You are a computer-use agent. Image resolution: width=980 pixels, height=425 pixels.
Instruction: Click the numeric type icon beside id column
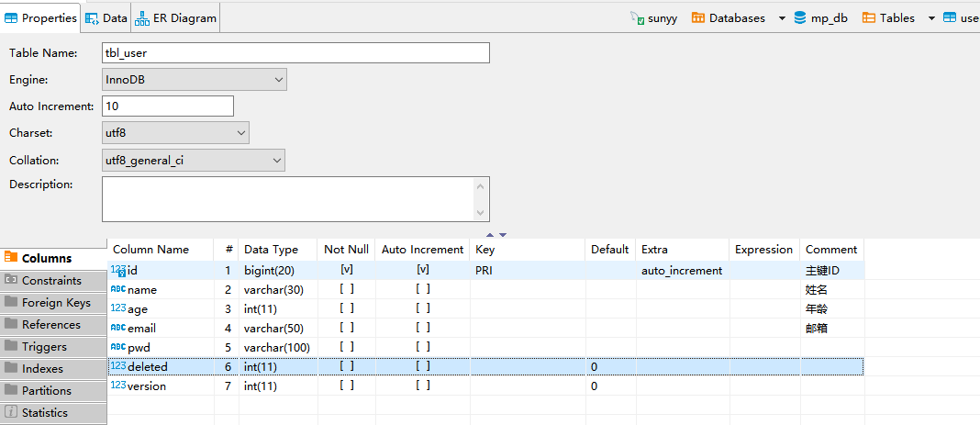[x=118, y=271]
